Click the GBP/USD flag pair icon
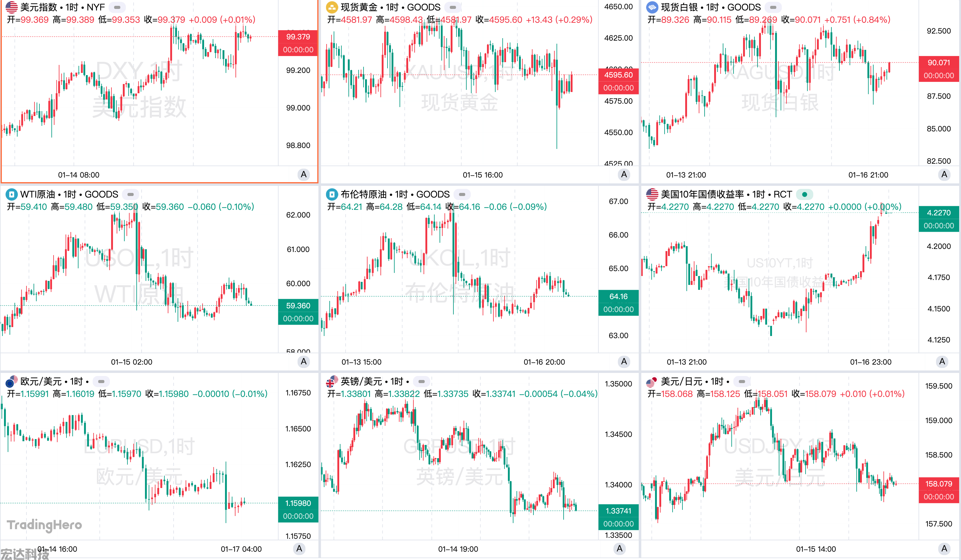Image resolution: width=961 pixels, height=560 pixels. [332, 381]
